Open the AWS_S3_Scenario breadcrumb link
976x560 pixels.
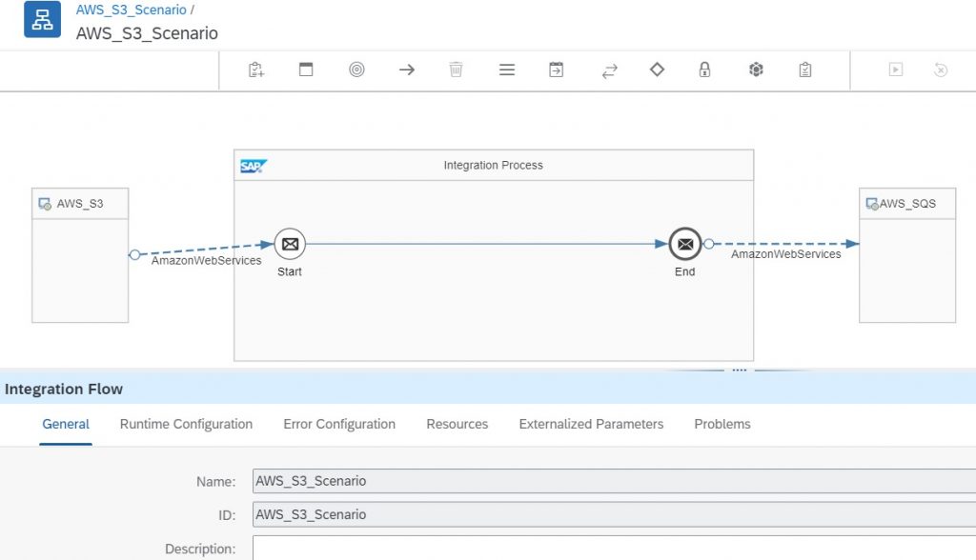point(131,10)
